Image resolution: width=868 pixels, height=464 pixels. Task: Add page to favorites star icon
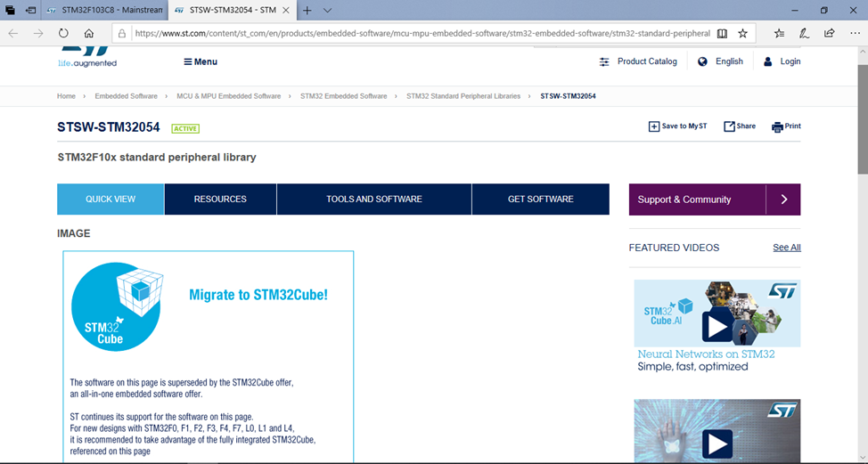pyautogui.click(x=743, y=33)
